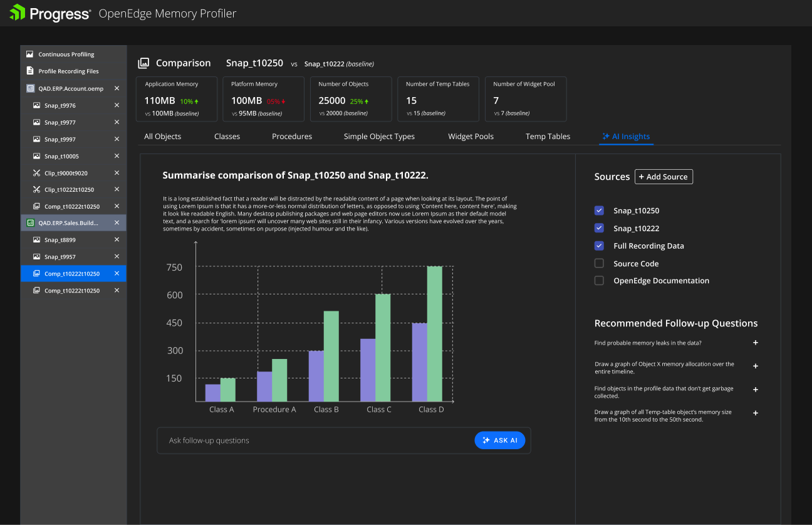Open Continuous Profiling in the sidebar
The width and height of the screenshot is (812, 525).
[66, 55]
